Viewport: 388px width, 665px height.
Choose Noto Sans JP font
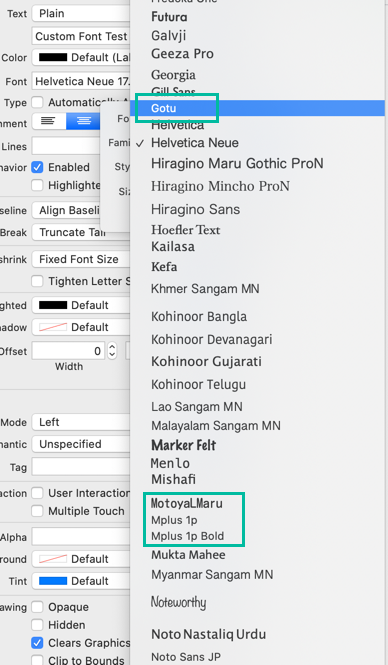(186, 657)
